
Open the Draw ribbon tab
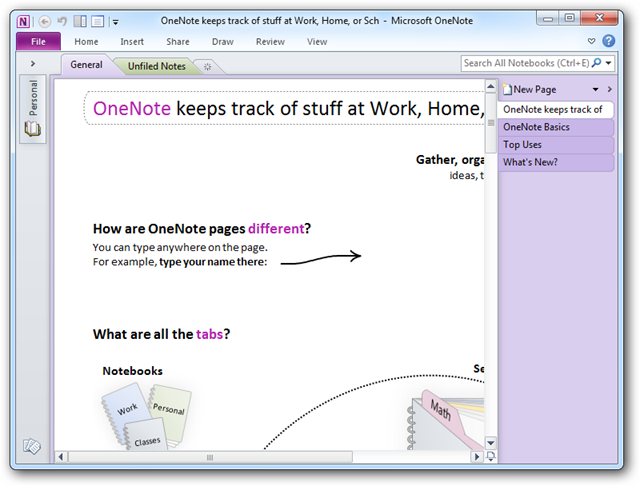222,42
